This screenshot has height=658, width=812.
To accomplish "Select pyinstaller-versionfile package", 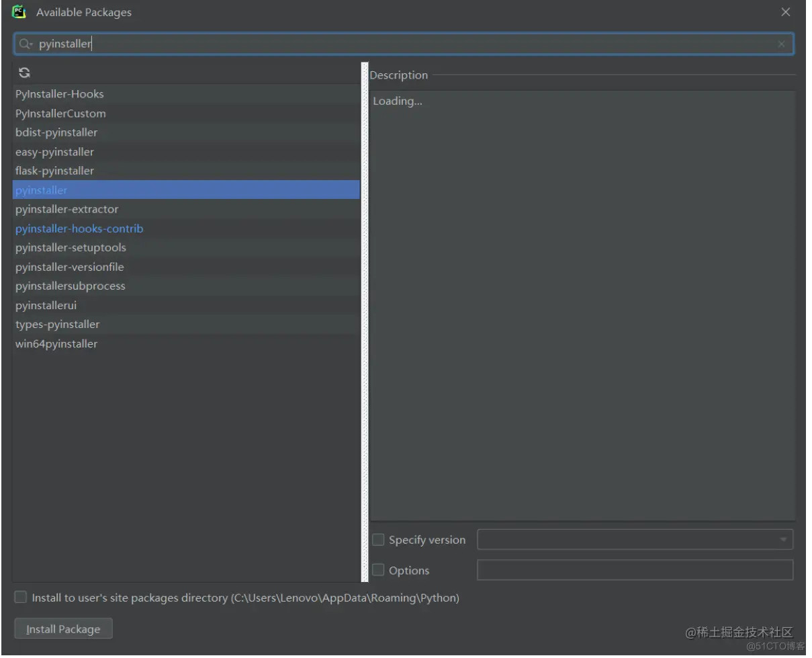I will (x=186, y=267).
